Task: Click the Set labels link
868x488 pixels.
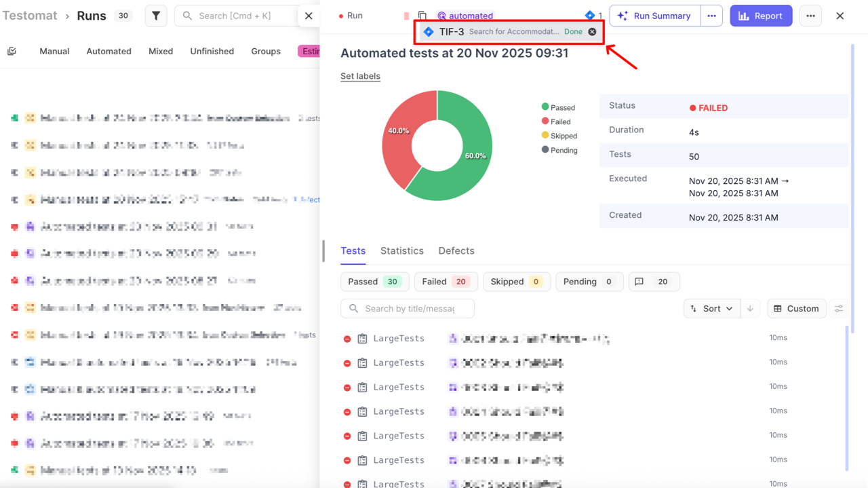Action: pyautogui.click(x=360, y=76)
